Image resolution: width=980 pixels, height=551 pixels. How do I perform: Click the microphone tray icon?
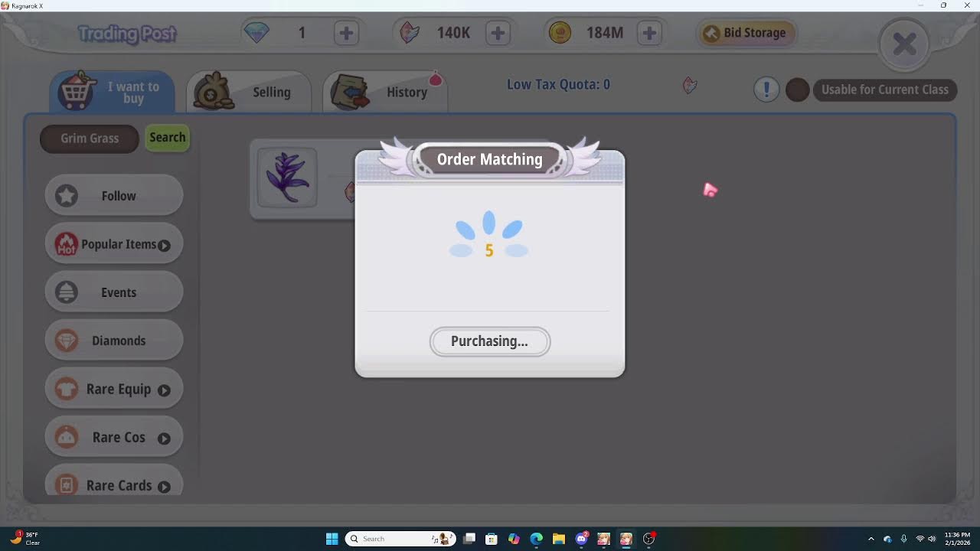[x=904, y=539]
